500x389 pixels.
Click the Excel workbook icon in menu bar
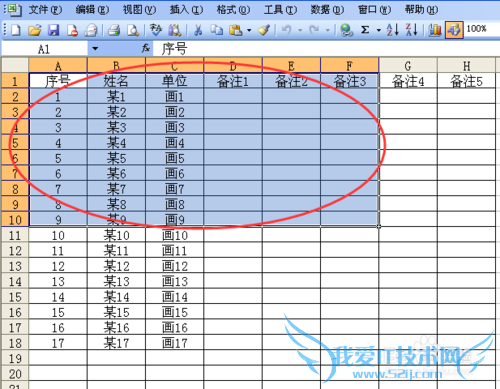[15, 10]
